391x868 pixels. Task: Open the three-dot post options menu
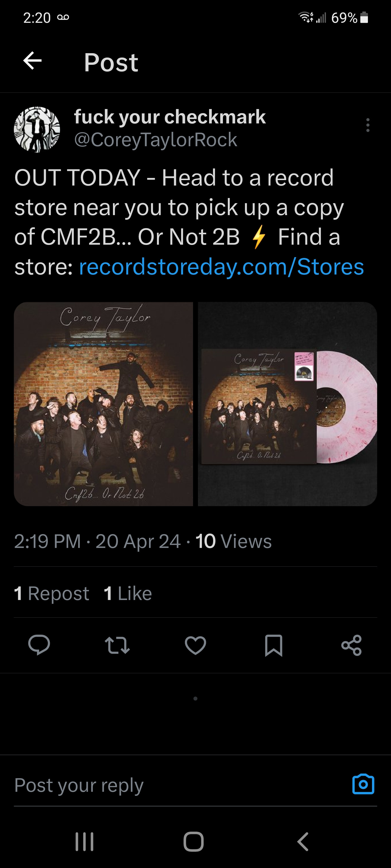pyautogui.click(x=368, y=125)
